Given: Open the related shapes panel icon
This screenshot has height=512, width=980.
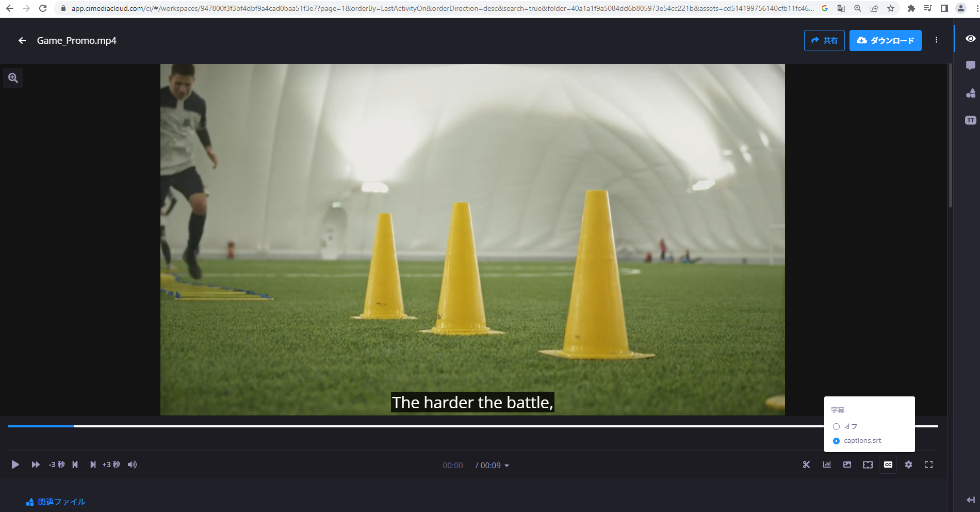Looking at the screenshot, I should point(970,93).
